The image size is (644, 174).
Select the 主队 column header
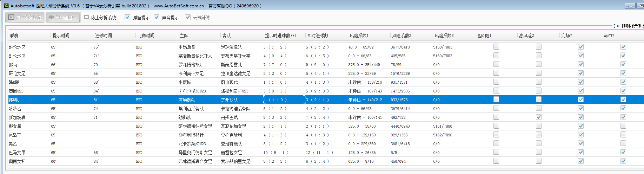(x=184, y=36)
